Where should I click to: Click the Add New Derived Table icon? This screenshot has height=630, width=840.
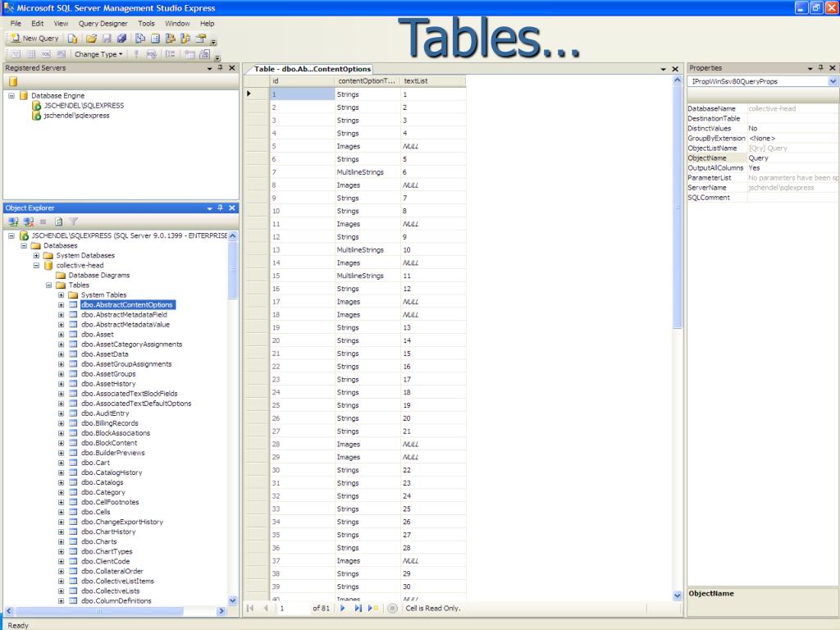[204, 54]
